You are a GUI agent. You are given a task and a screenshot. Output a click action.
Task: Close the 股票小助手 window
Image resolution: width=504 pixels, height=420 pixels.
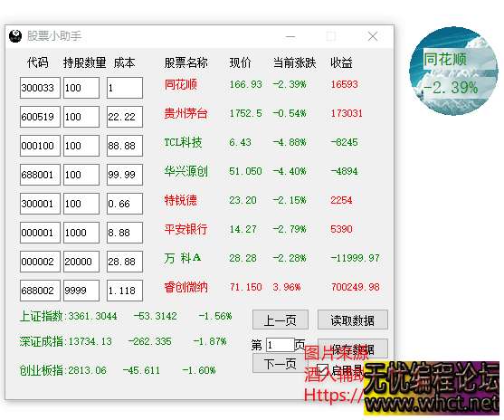coord(373,36)
